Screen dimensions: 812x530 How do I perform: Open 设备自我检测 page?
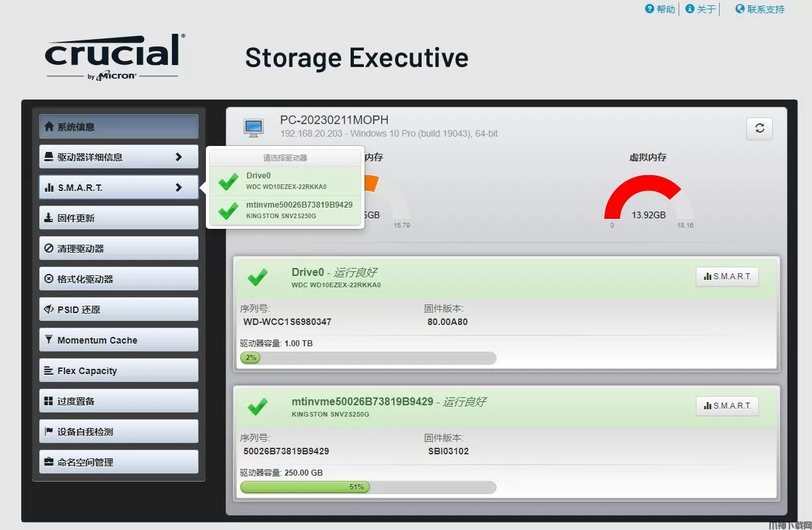click(119, 431)
